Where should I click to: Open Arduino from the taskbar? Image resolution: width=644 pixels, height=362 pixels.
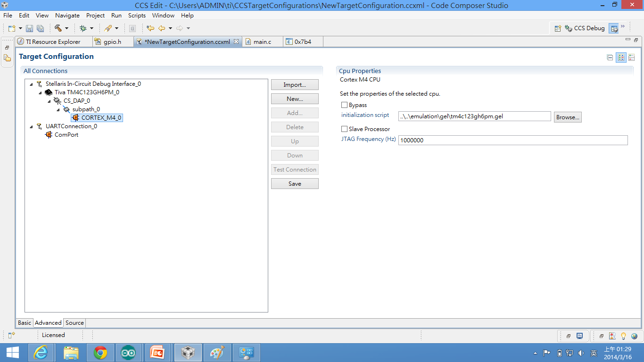pyautogui.click(x=129, y=353)
